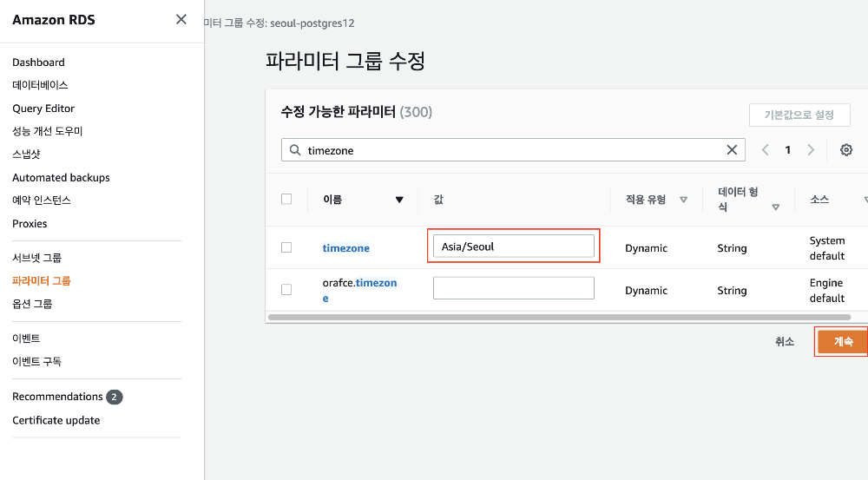Clear the timezone search field
The height and width of the screenshot is (480, 868).
pos(732,150)
